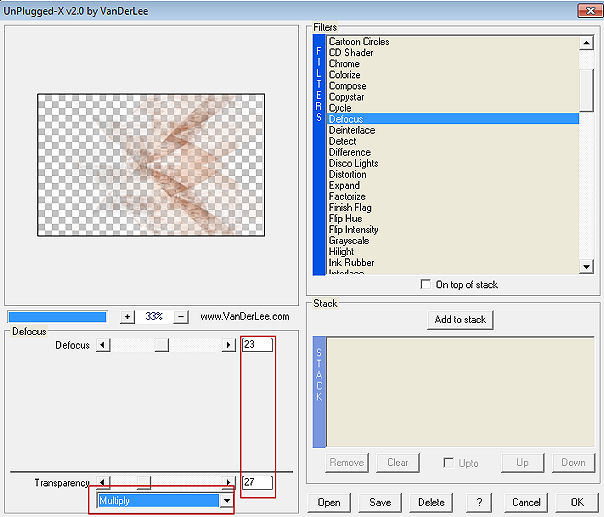Select Finish Flag filter

click(453, 208)
